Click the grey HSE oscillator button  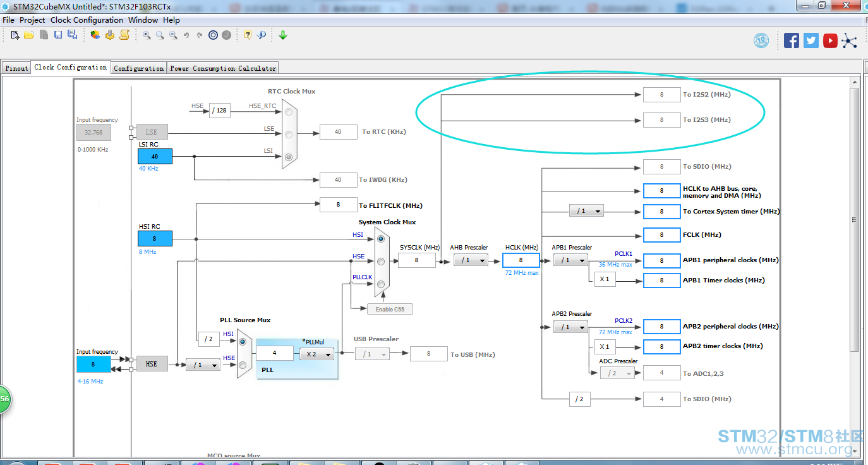click(152, 364)
